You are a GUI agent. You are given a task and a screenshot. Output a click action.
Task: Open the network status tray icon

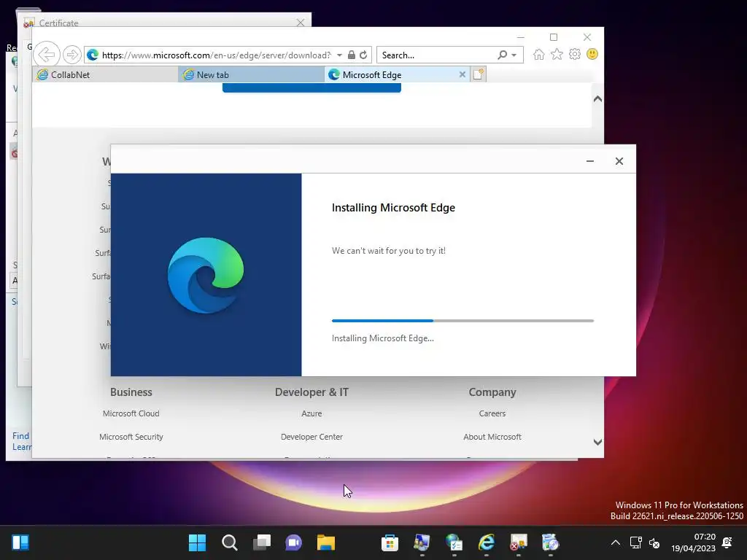coord(635,542)
